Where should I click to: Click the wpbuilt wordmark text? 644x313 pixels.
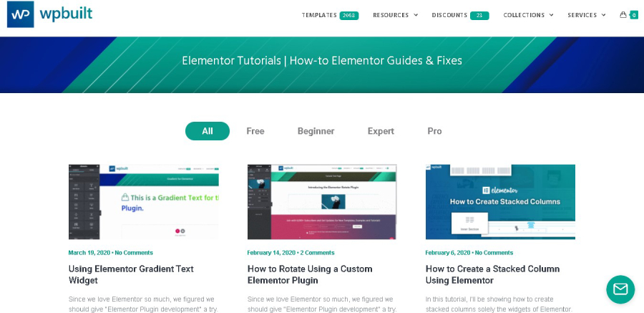[66, 14]
